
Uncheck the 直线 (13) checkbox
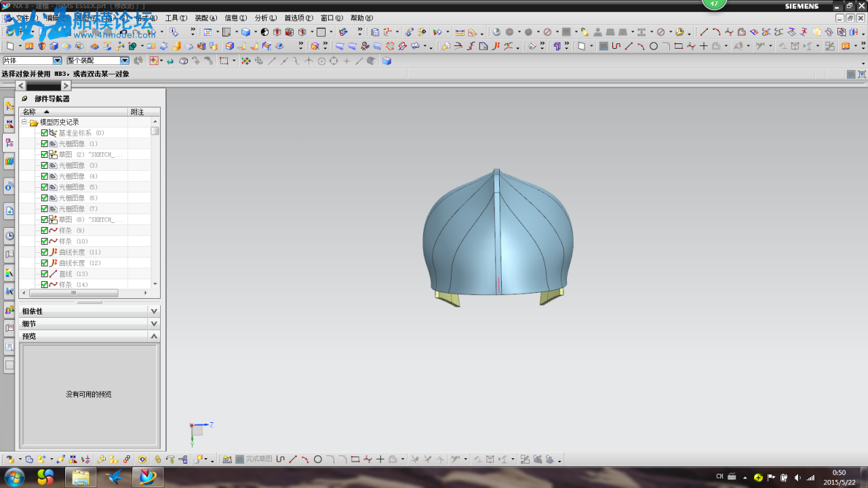[45, 274]
